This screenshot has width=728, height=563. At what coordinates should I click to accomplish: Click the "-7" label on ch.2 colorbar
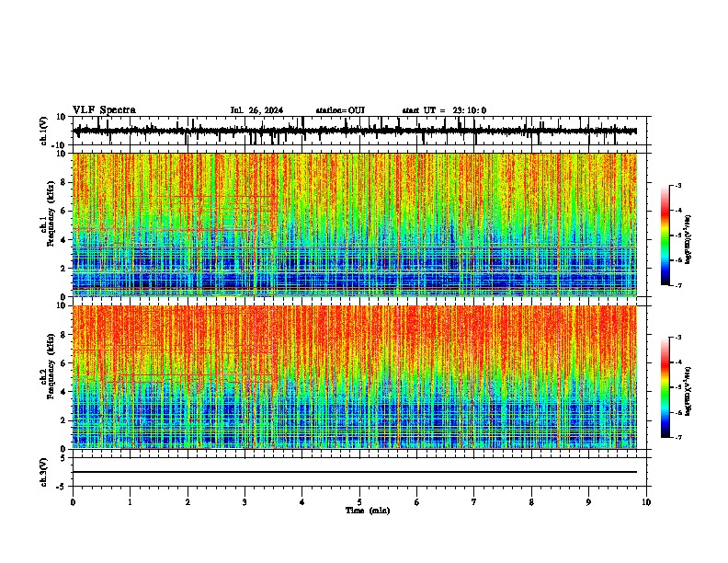point(678,438)
